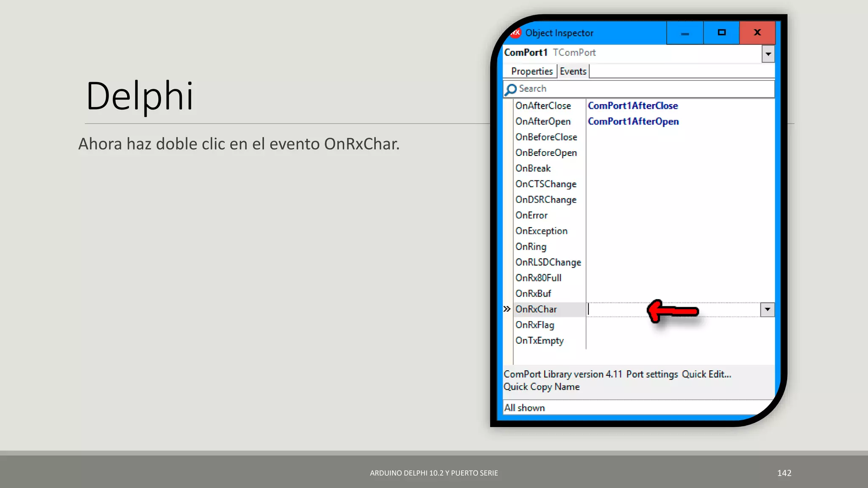Viewport: 868px width, 488px height.
Task: Maximize the Object Inspector window
Action: pos(721,33)
